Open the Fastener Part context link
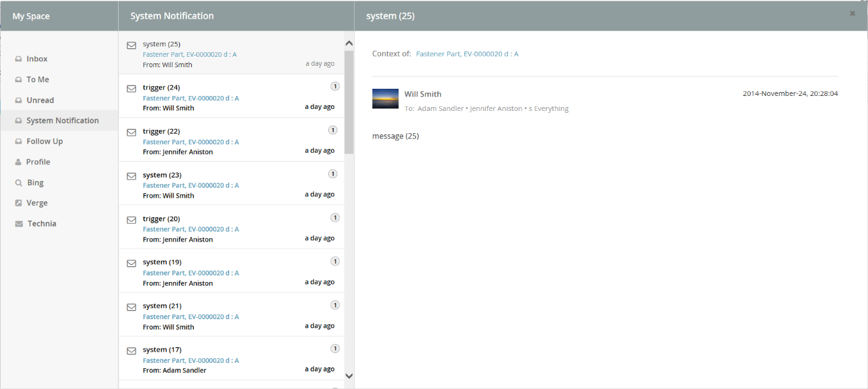This screenshot has width=868, height=389. click(x=467, y=54)
